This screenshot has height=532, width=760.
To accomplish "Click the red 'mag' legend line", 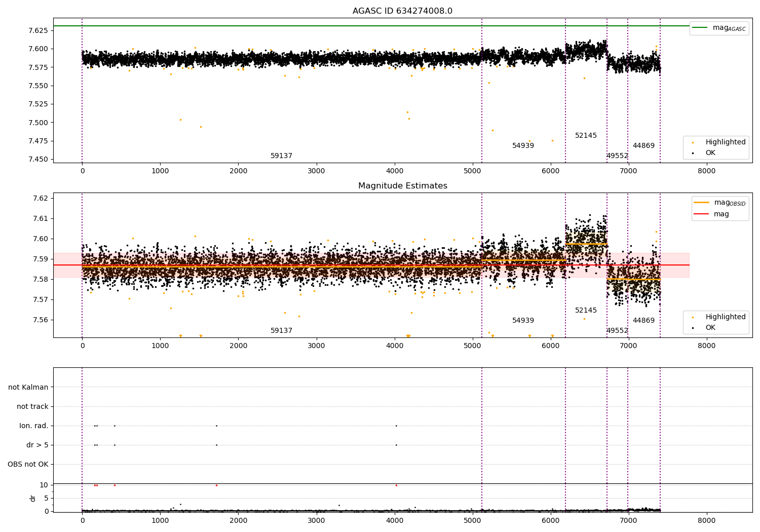I will click(702, 214).
